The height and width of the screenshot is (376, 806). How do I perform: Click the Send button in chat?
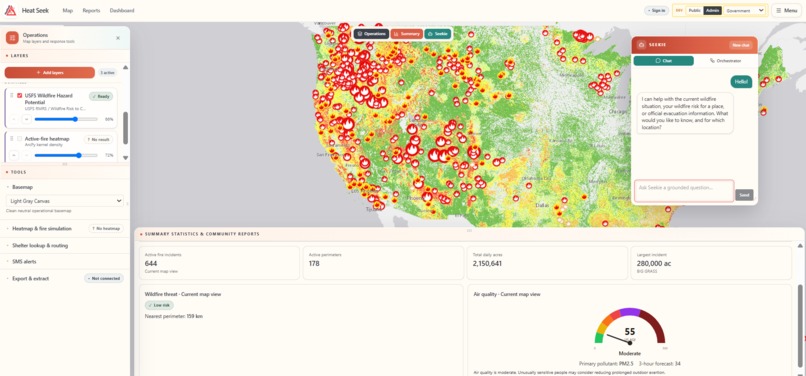pos(744,195)
